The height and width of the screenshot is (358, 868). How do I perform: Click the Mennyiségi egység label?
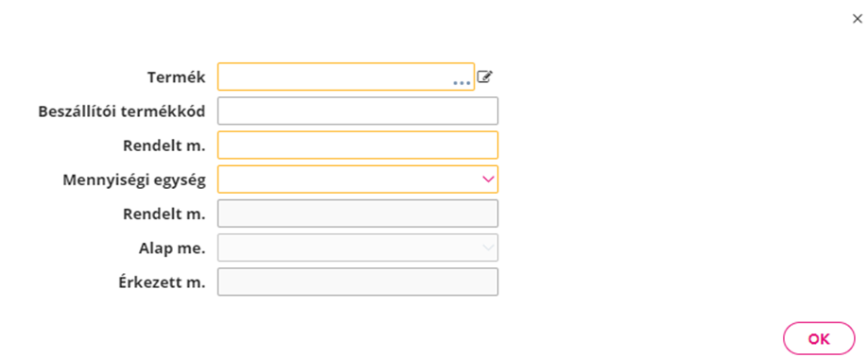134,180
